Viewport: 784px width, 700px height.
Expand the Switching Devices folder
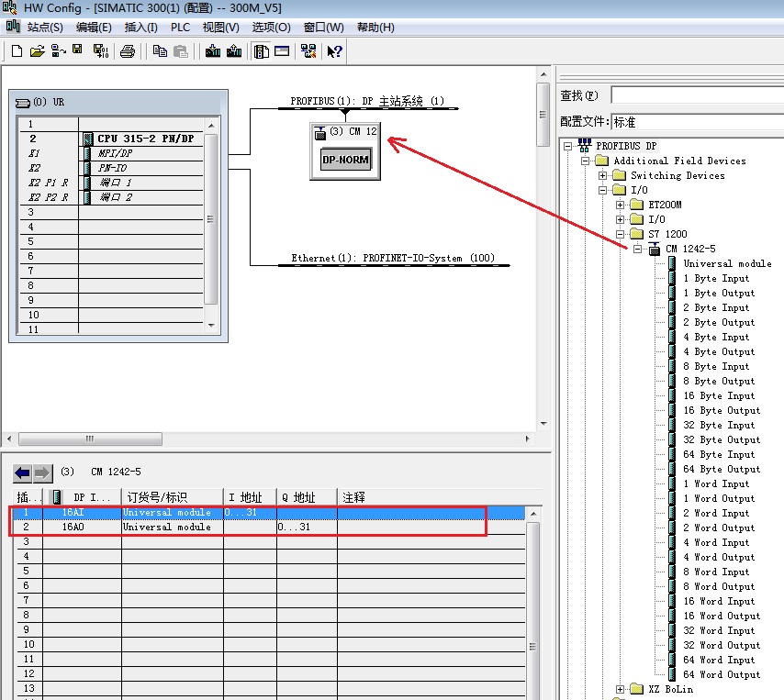[x=602, y=175]
